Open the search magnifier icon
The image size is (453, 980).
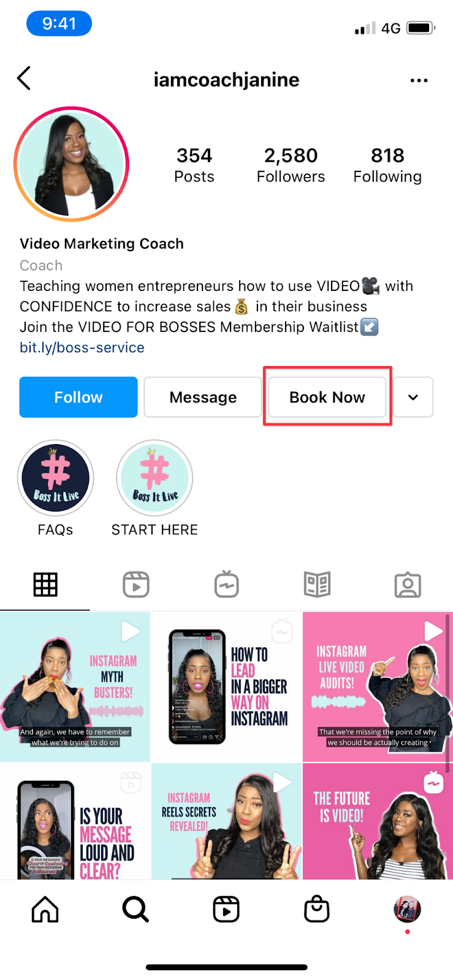pos(135,910)
